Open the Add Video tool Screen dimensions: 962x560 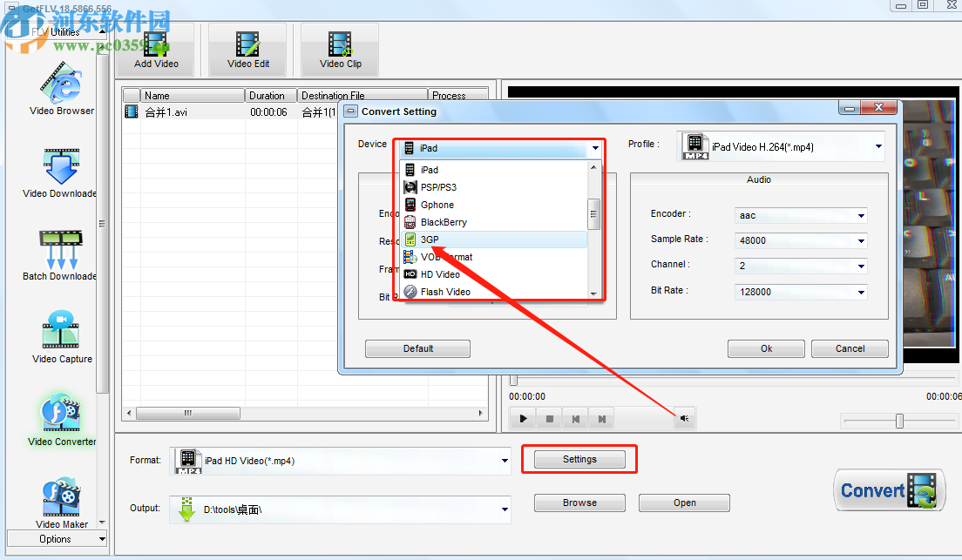point(156,50)
